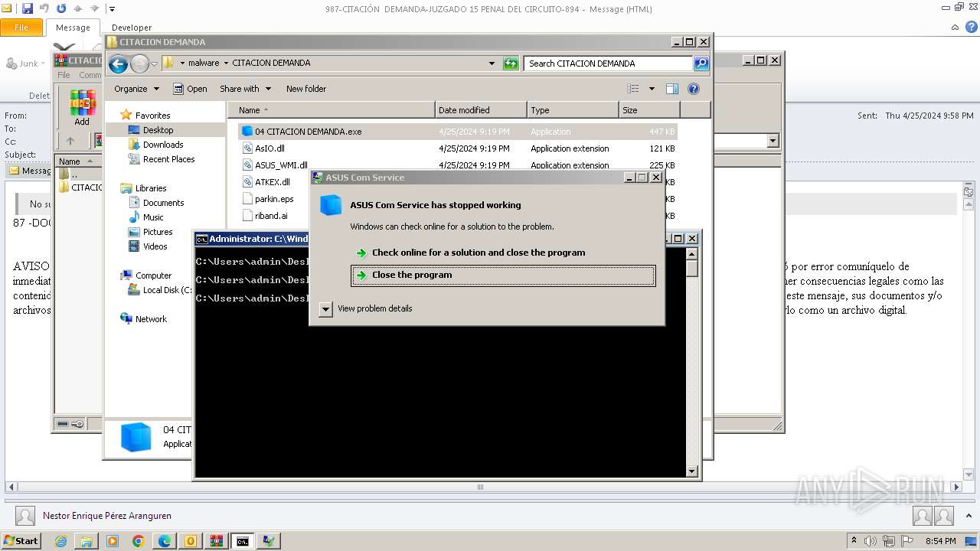This screenshot has width=980, height=551.
Task: Sort files by Size column
Action: pos(649,110)
